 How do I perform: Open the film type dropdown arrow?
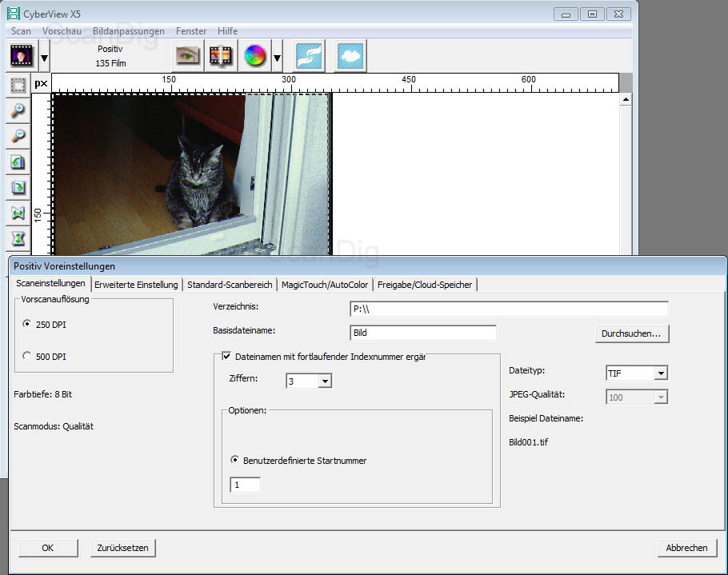[x=44, y=58]
